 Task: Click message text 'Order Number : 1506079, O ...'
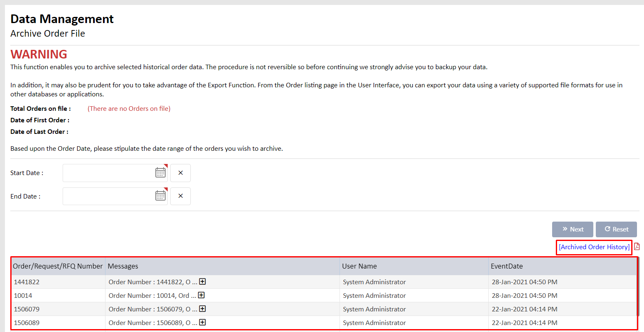[x=153, y=309]
